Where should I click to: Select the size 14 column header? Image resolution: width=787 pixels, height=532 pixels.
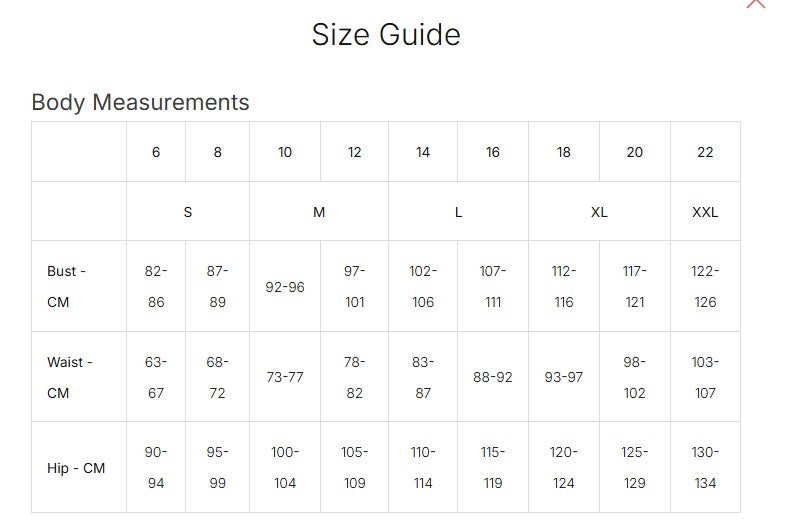tap(423, 152)
